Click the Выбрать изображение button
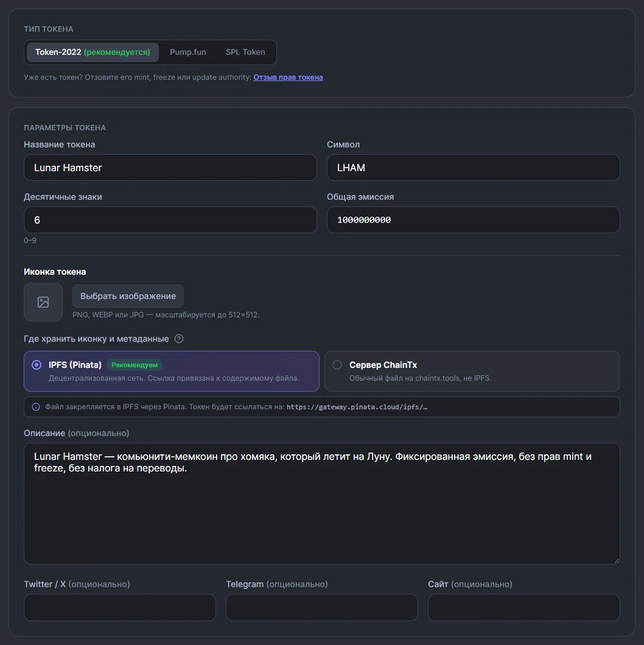The height and width of the screenshot is (645, 644). [x=128, y=296]
